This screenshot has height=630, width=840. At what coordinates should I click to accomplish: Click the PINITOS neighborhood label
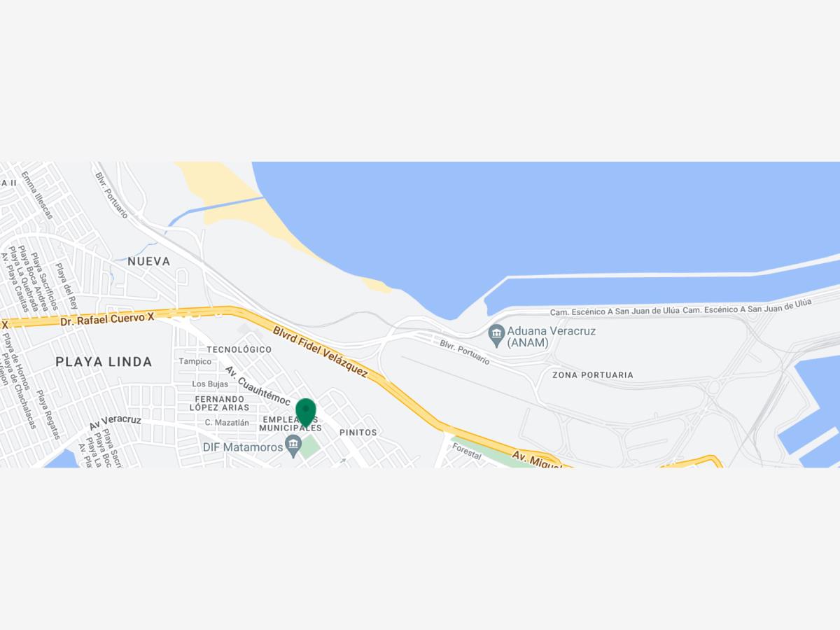click(x=358, y=433)
